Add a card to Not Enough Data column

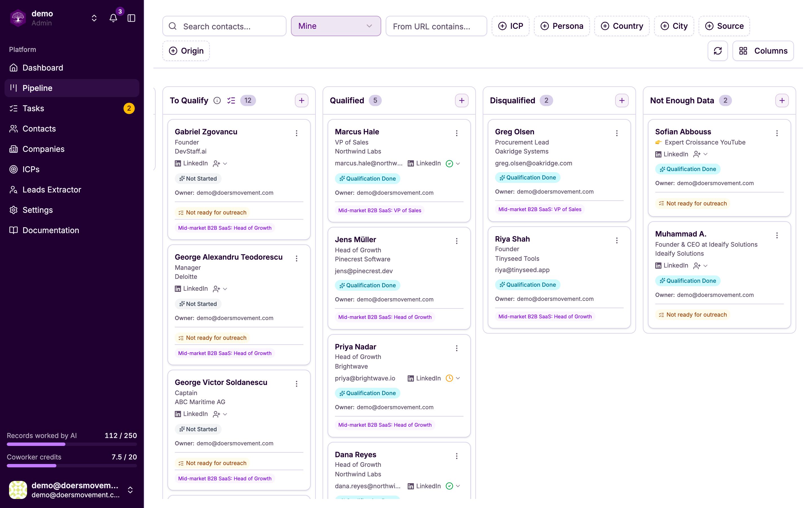point(782,100)
